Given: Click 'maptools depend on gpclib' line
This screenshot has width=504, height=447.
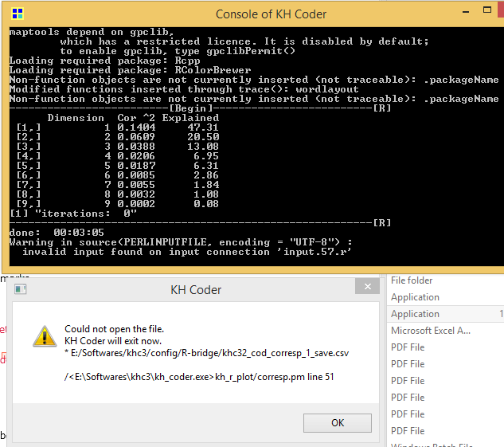Looking at the screenshot, I should tap(92, 32).
